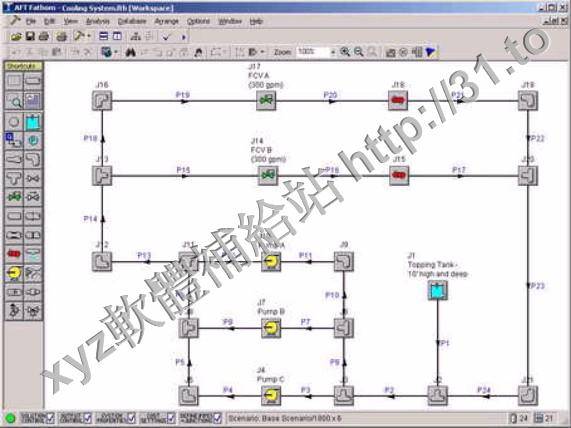Select the J18 red heat exchanger junction

[x=398, y=101]
